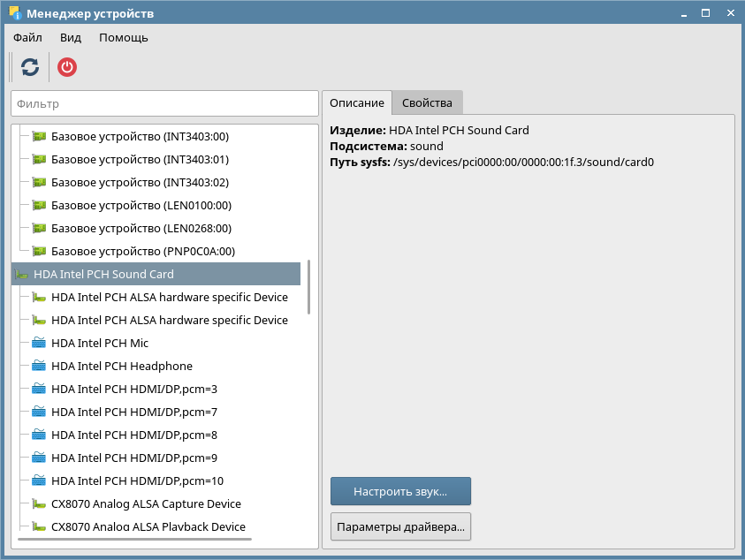Click the Device Manager app icon in title bar

tap(14, 14)
